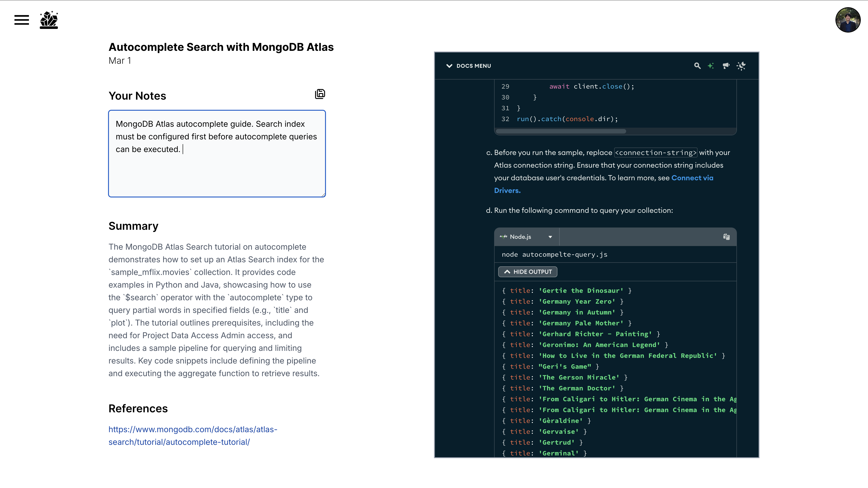This screenshot has width=868, height=488.
Task: Open the hamburger navigation menu
Action: [x=21, y=20]
